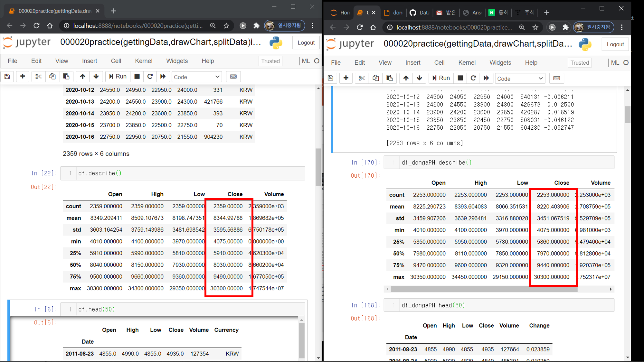
Task: Toggle the Trusted notebook indicator on the left
Action: pyautogui.click(x=270, y=61)
